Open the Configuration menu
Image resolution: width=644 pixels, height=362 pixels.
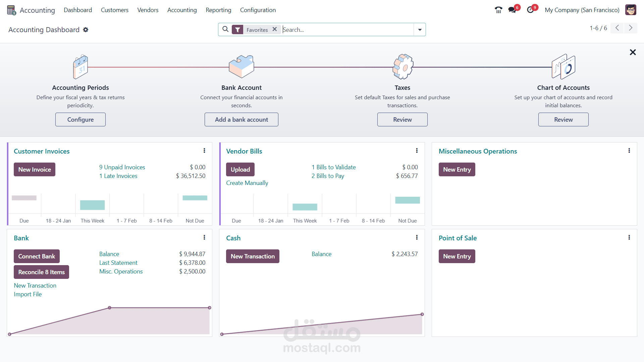click(258, 10)
